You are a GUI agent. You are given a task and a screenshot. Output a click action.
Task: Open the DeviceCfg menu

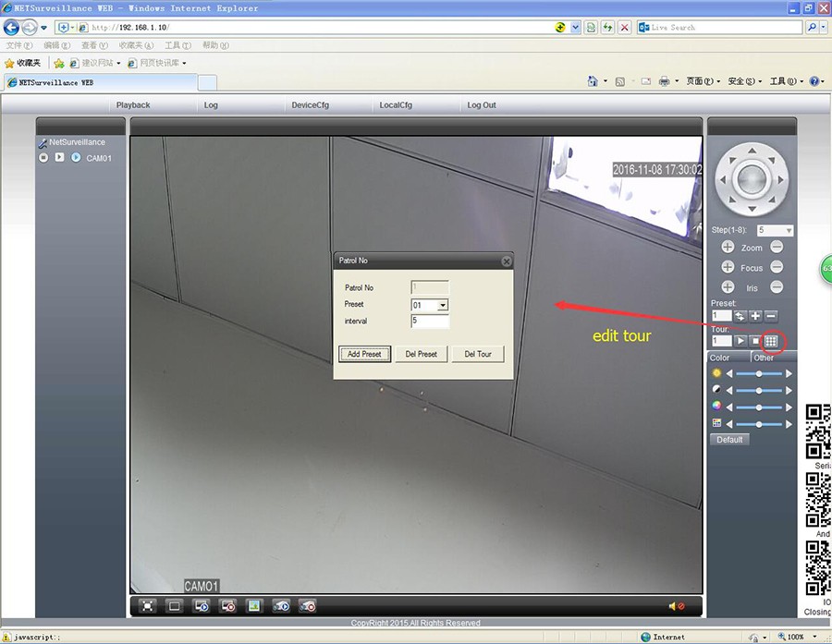310,105
